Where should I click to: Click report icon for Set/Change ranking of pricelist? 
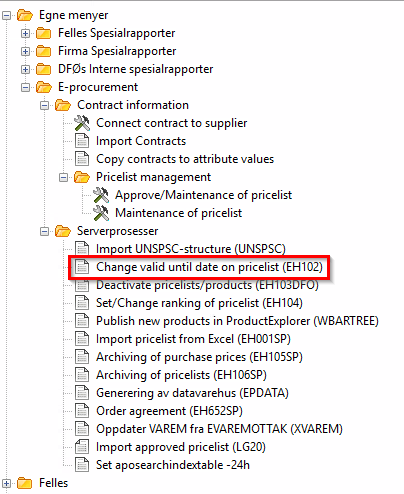pyautogui.click(x=82, y=302)
